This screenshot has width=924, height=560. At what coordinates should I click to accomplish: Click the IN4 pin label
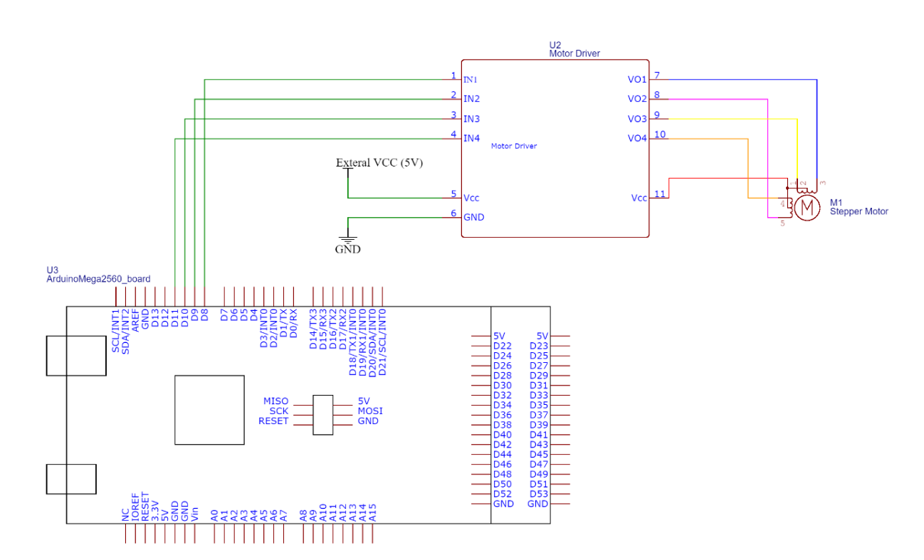coord(471,138)
